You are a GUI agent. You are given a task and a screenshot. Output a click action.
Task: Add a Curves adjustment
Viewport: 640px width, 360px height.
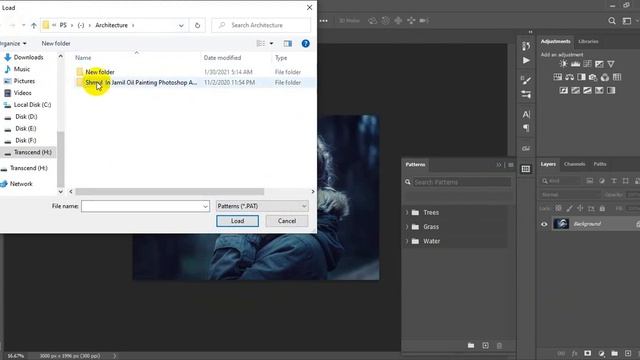coord(587,64)
